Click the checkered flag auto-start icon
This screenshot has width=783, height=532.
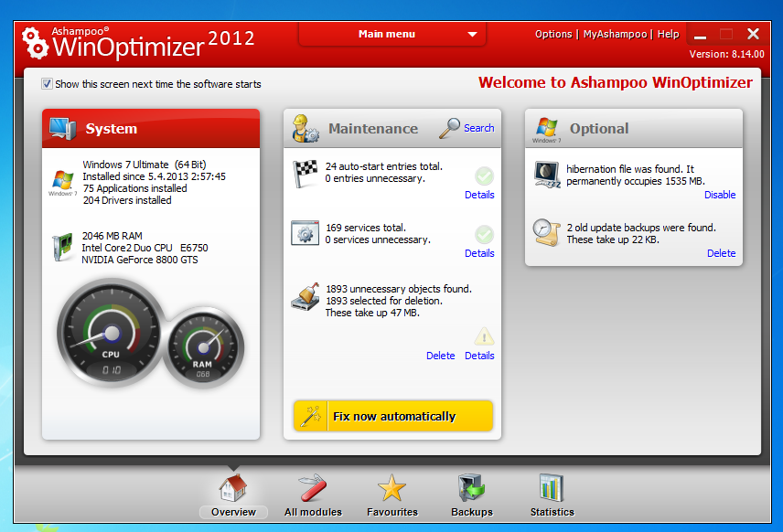tap(306, 173)
